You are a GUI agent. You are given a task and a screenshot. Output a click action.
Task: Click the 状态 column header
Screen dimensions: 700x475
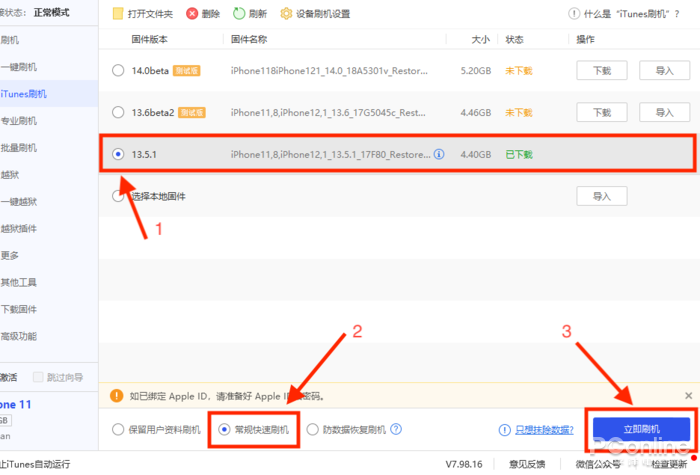pos(514,39)
